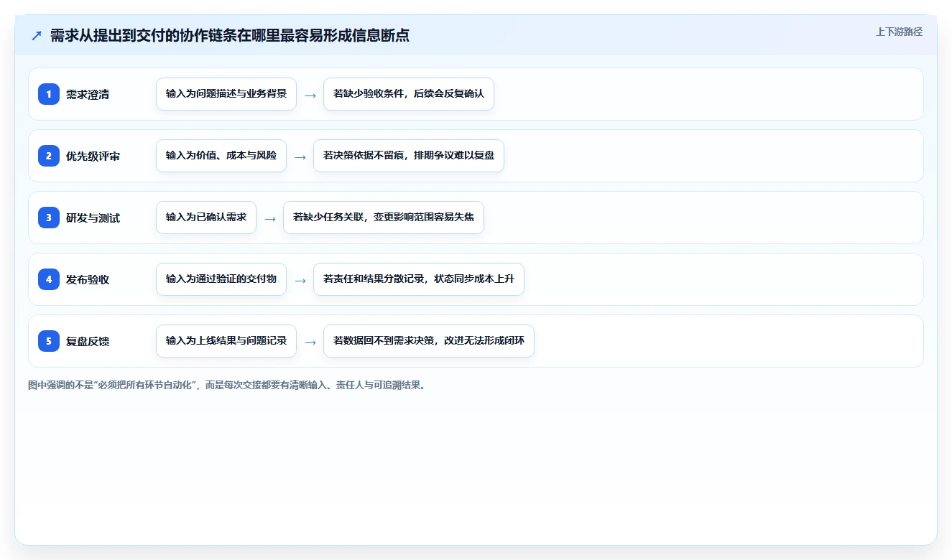The height and width of the screenshot is (560, 952).
Task: Open the 若缺少任务关联 risk box
Action: (384, 218)
